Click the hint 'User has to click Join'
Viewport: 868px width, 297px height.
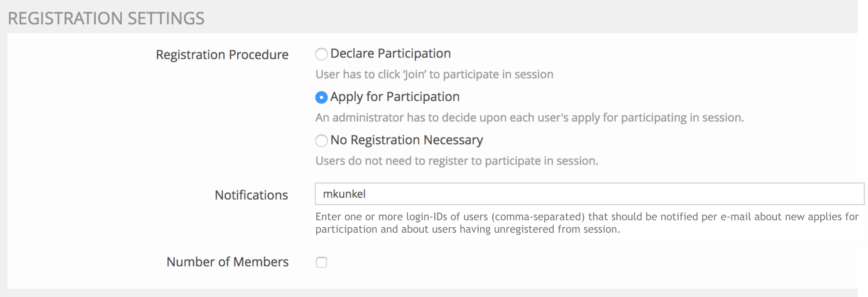[x=434, y=74]
